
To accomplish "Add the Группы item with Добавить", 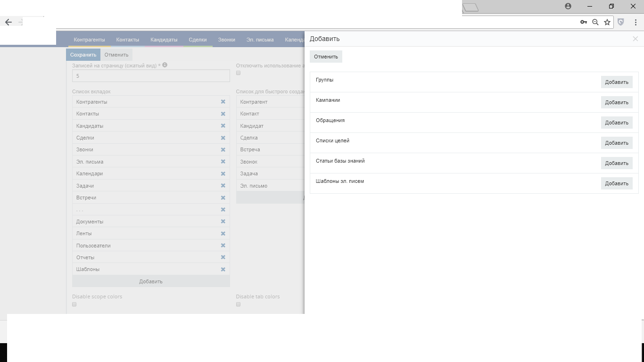I will pyautogui.click(x=616, y=82).
